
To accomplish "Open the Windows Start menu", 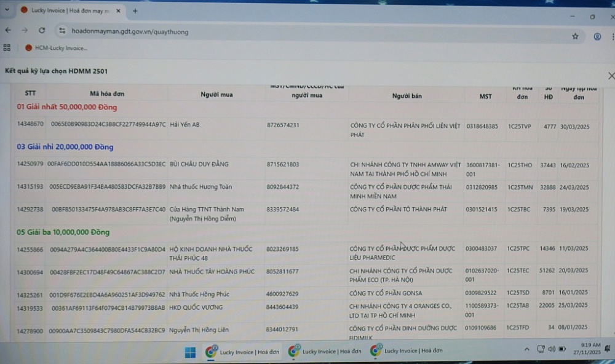I will 190,352.
